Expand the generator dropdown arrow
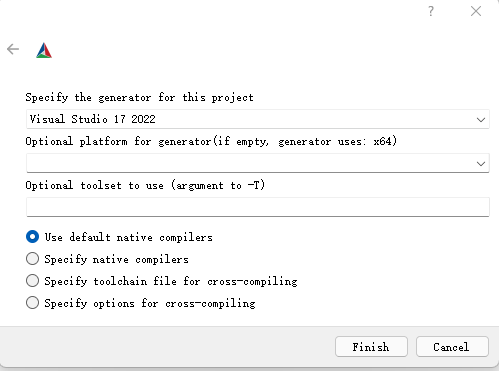Viewport: 499px width, 371px height. [480, 119]
